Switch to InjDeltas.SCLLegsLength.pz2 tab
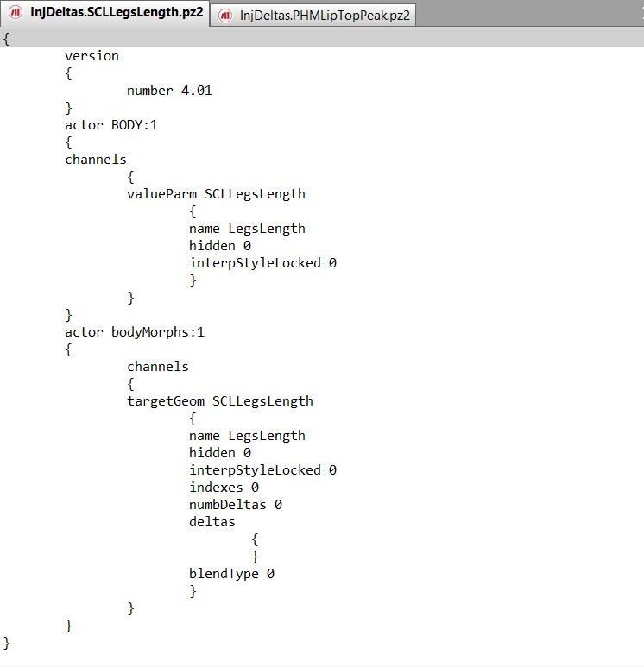The width and height of the screenshot is (644, 667). (x=104, y=13)
